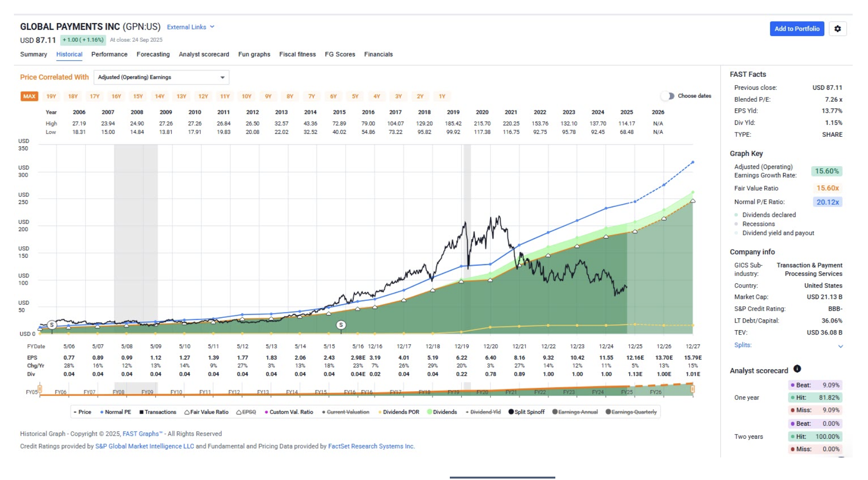The image size is (868, 480).
Task: Open the settings gear menu
Action: [x=837, y=29]
